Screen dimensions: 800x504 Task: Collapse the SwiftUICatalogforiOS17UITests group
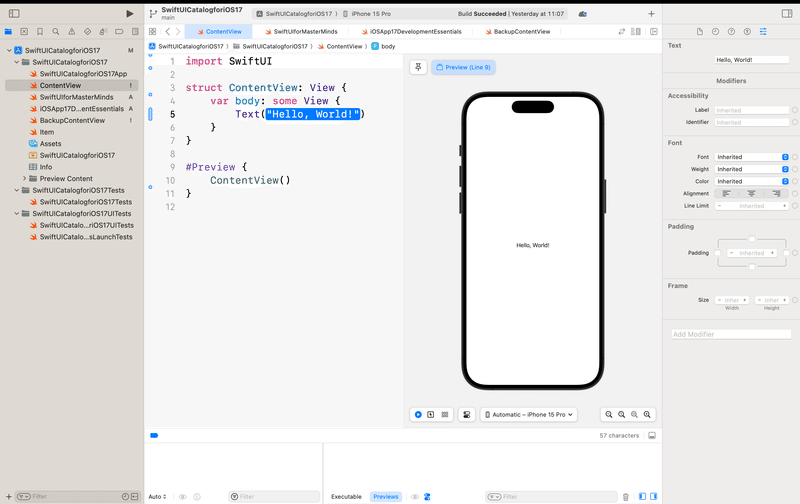17,214
